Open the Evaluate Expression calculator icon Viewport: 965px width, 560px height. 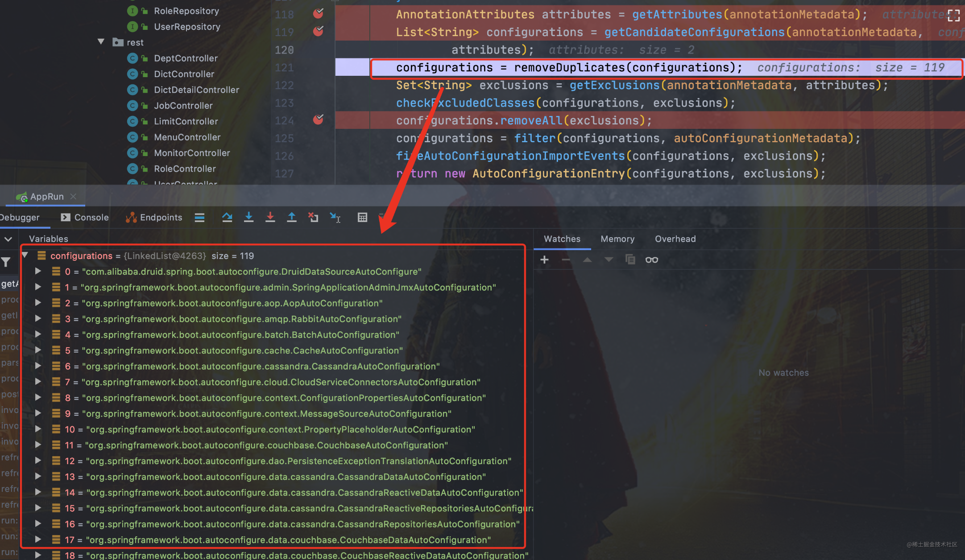click(362, 217)
